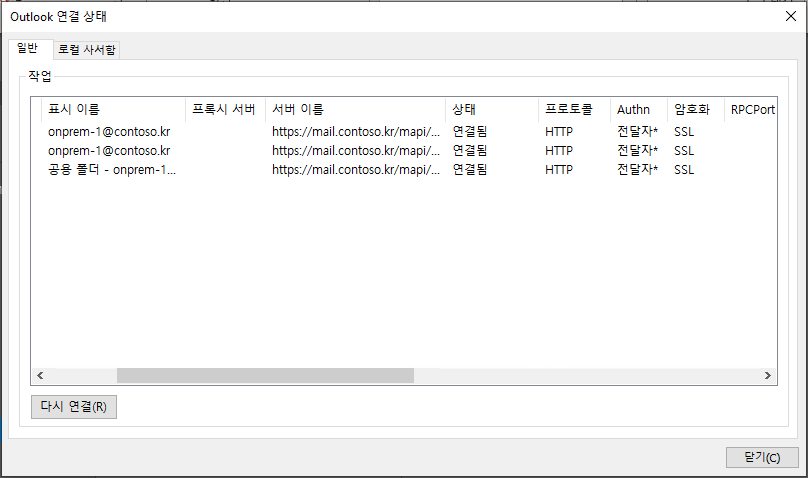Viewport: 808px width, 478px height.
Task: Click 전달자* value in the first row
Action: [x=637, y=132]
